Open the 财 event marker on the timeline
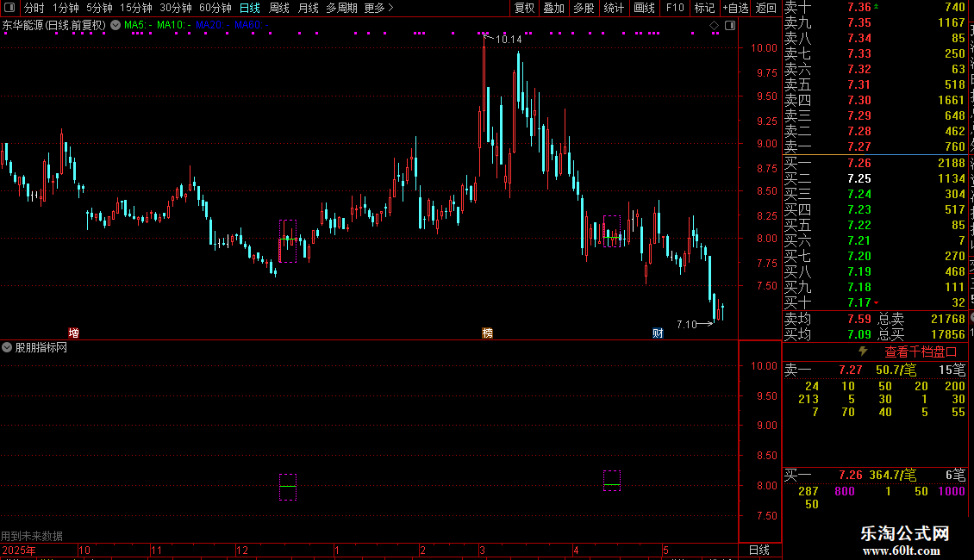The image size is (974, 560). tap(658, 333)
